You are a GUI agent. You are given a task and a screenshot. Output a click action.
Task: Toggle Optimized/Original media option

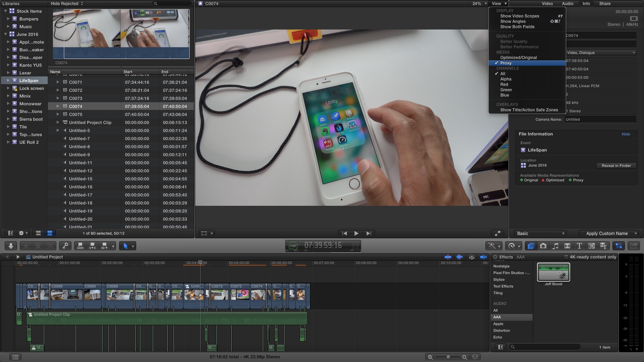pyautogui.click(x=519, y=57)
